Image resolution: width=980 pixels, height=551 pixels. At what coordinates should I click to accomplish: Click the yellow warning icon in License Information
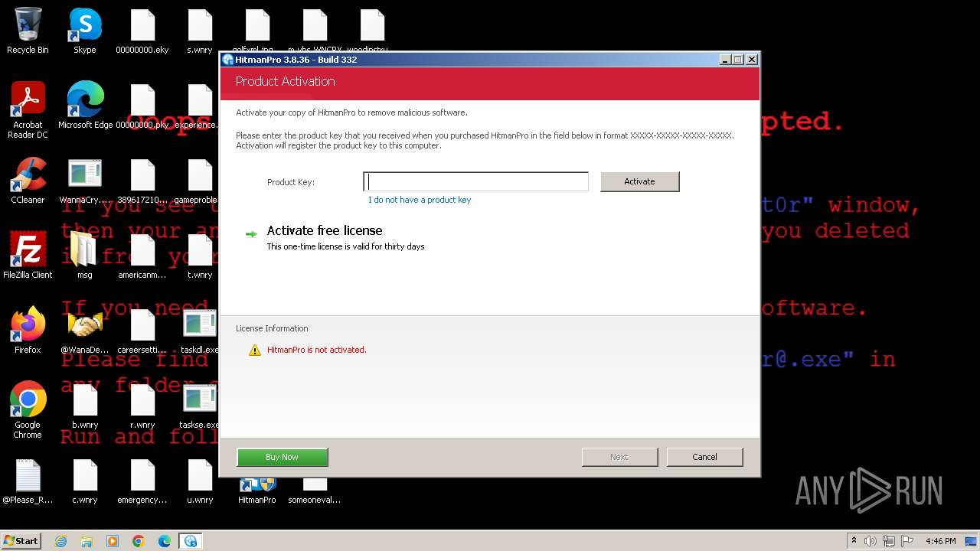click(x=255, y=350)
